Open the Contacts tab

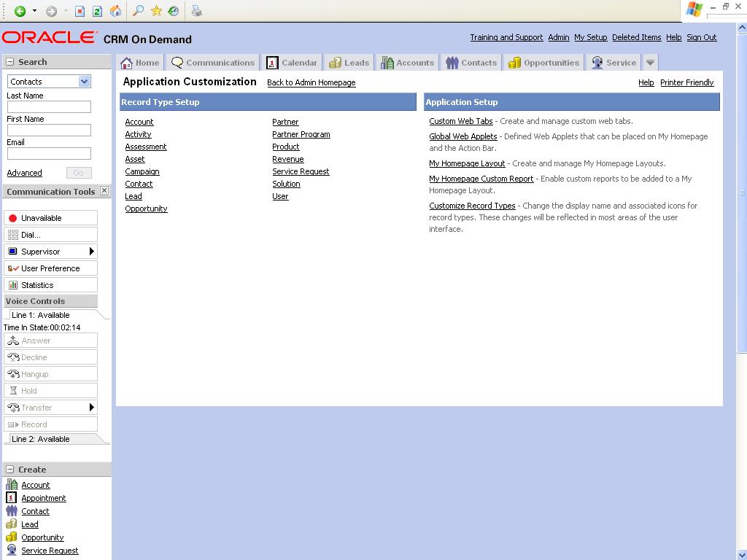pyautogui.click(x=471, y=63)
